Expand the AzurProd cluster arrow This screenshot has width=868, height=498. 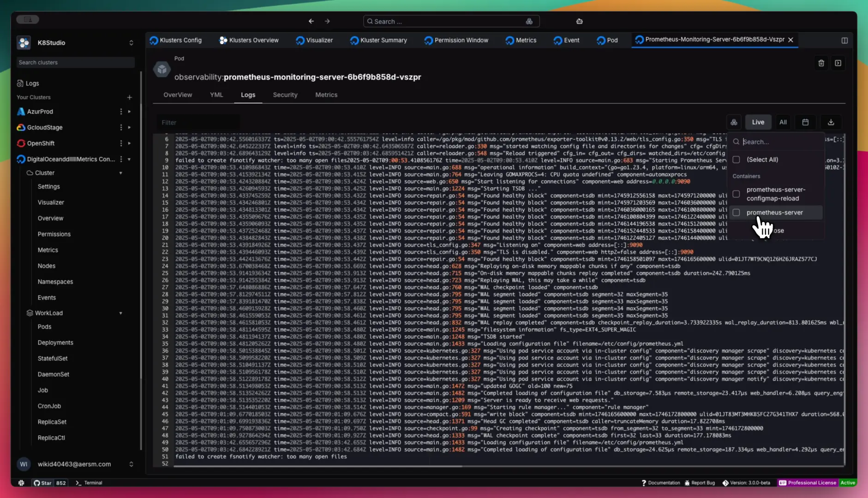129,112
